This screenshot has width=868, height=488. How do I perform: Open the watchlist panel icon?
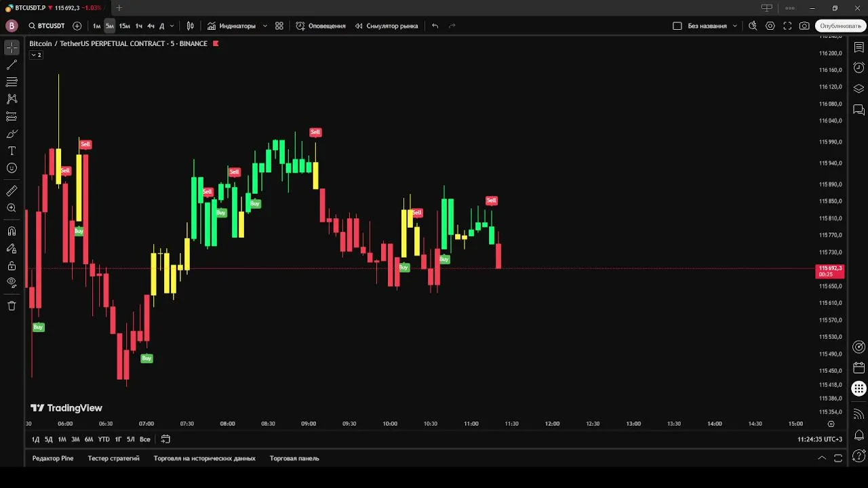point(859,47)
